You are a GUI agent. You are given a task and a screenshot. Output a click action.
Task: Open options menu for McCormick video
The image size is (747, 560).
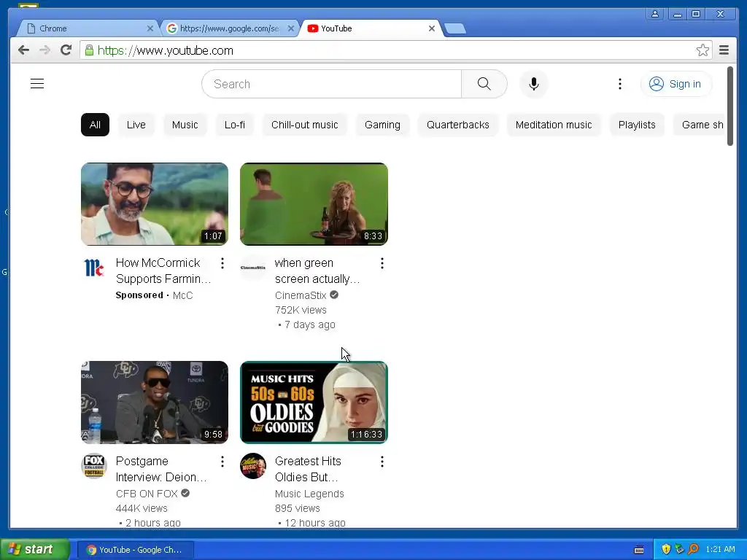tap(222, 263)
